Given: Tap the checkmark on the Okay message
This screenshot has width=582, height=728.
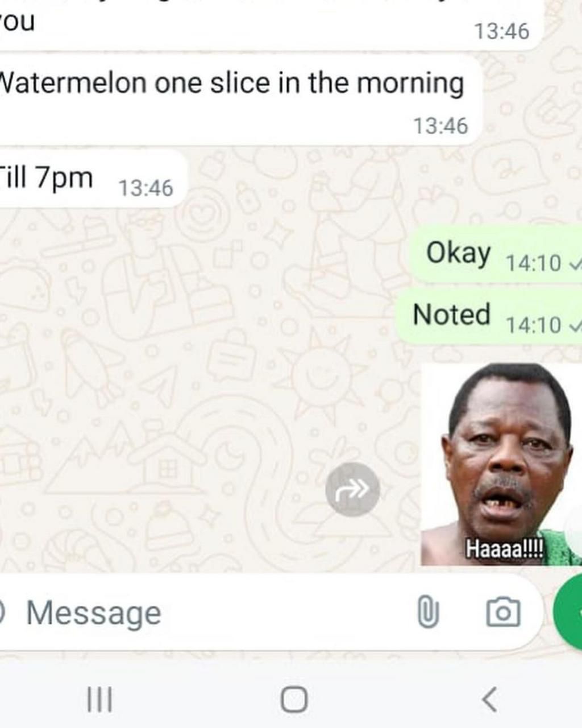Looking at the screenshot, I should 575,263.
